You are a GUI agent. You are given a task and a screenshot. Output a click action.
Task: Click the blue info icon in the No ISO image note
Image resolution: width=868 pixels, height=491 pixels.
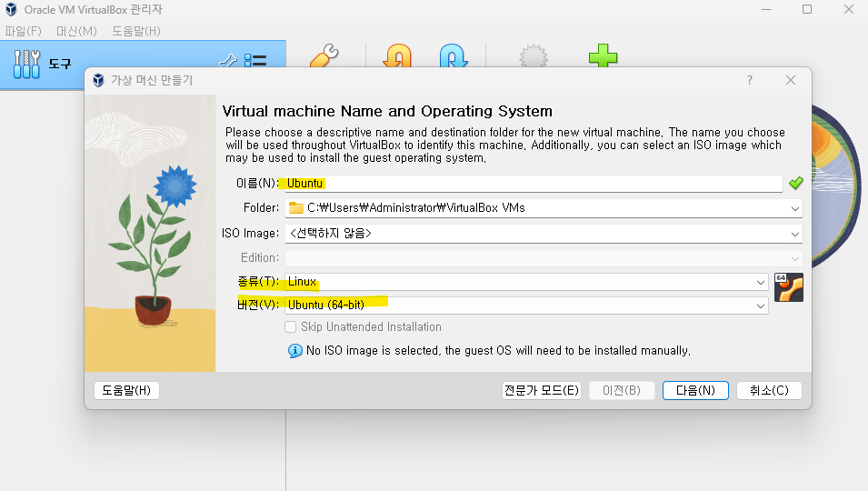point(295,350)
